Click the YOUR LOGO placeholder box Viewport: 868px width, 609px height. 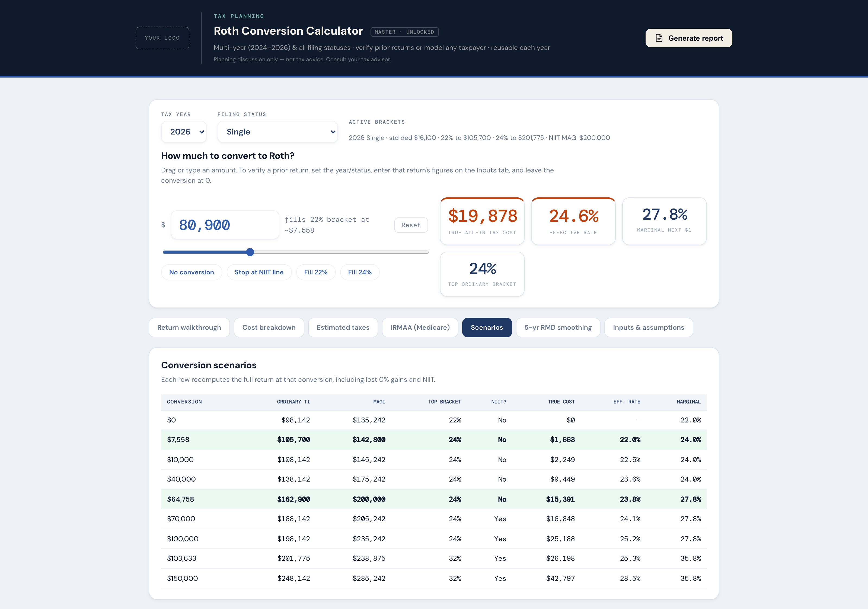[162, 38]
